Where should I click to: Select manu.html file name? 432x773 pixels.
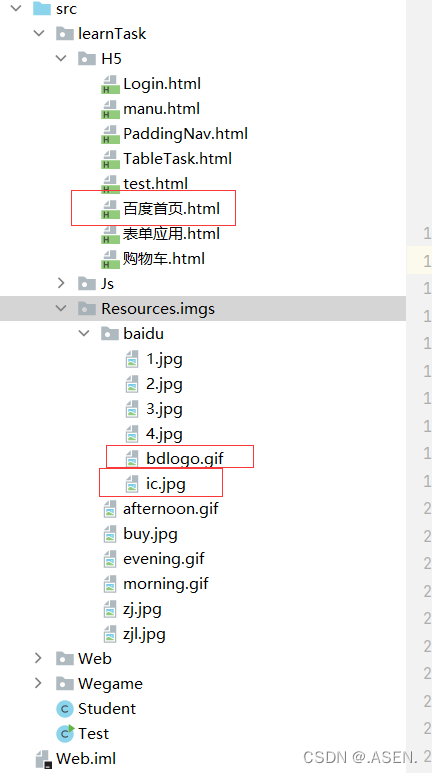pos(161,108)
